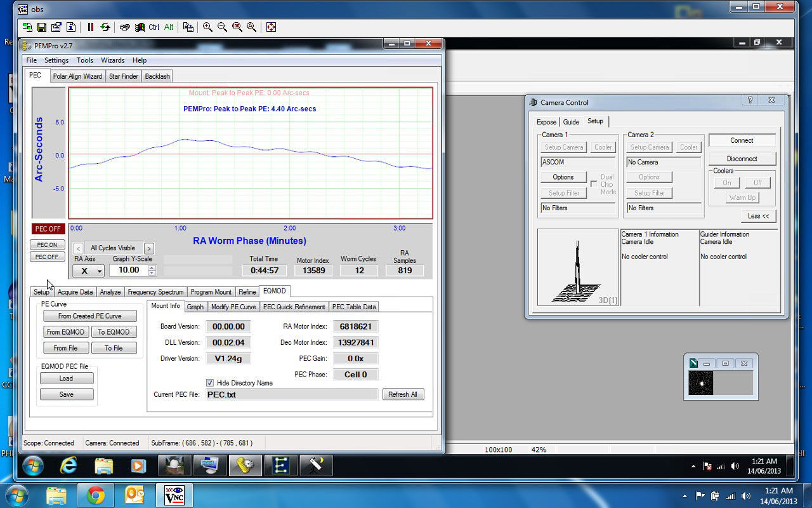Open the File menu in PEMPro
Image resolution: width=812 pixels, height=508 pixels.
coord(31,60)
